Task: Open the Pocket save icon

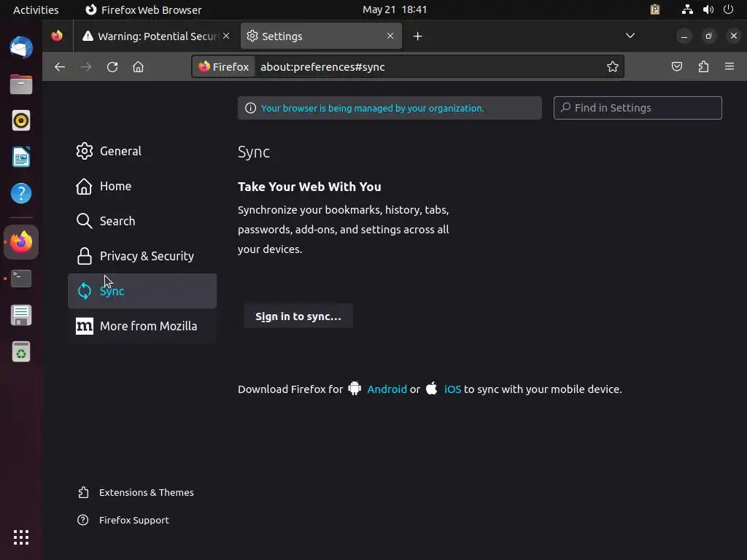Action: (x=677, y=67)
